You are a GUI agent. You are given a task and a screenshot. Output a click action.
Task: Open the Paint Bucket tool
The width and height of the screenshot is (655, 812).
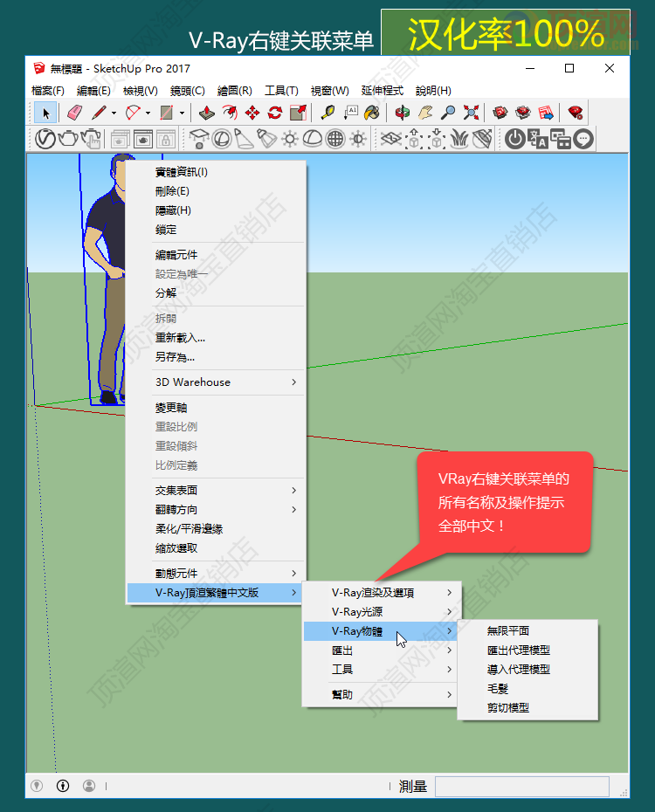[372, 113]
